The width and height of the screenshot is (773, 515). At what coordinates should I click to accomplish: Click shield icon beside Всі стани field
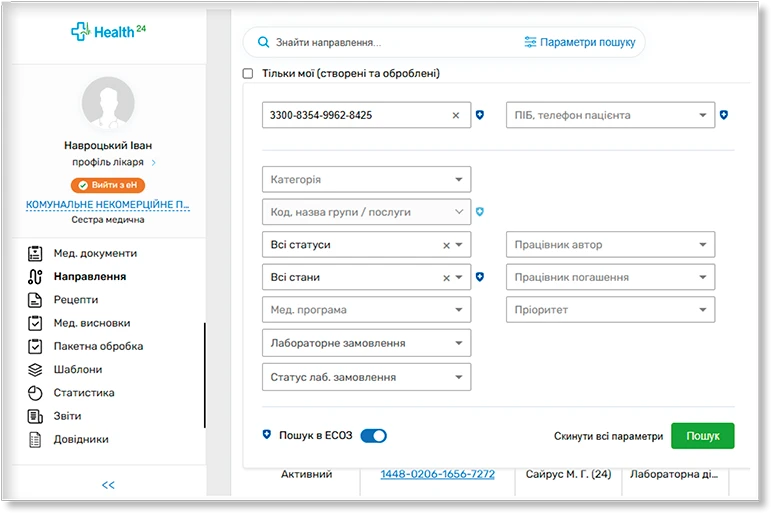(480, 276)
